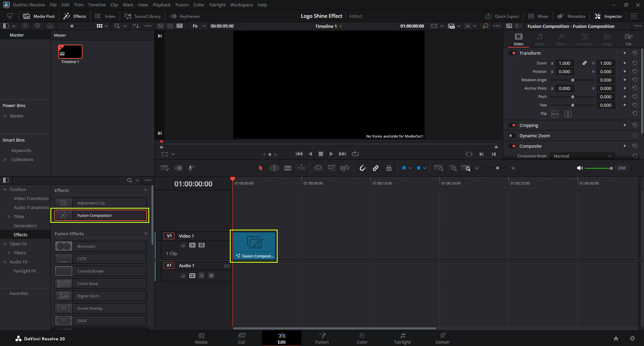Disable the Transform section toggle
The image size is (644, 346).
(x=512, y=53)
